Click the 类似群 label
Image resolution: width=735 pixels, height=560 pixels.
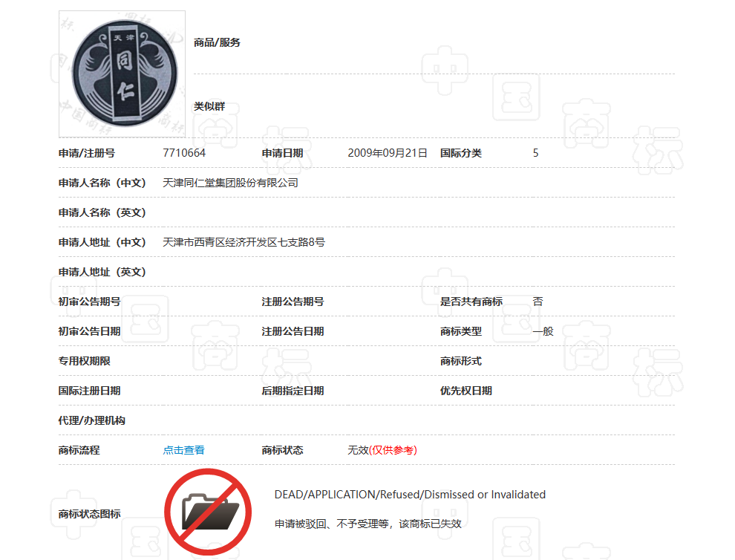point(209,106)
